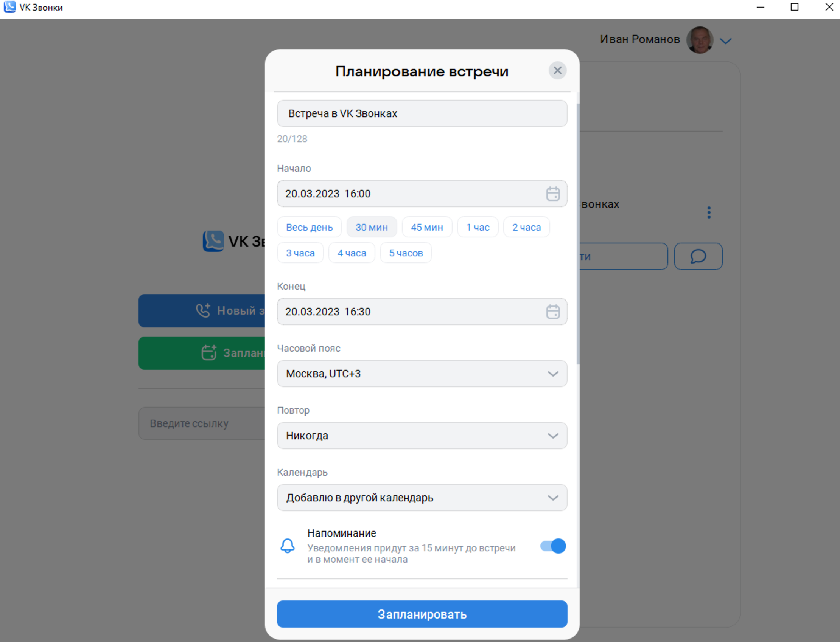Close the meeting planning dialog
The width and height of the screenshot is (840, 642).
557,70
